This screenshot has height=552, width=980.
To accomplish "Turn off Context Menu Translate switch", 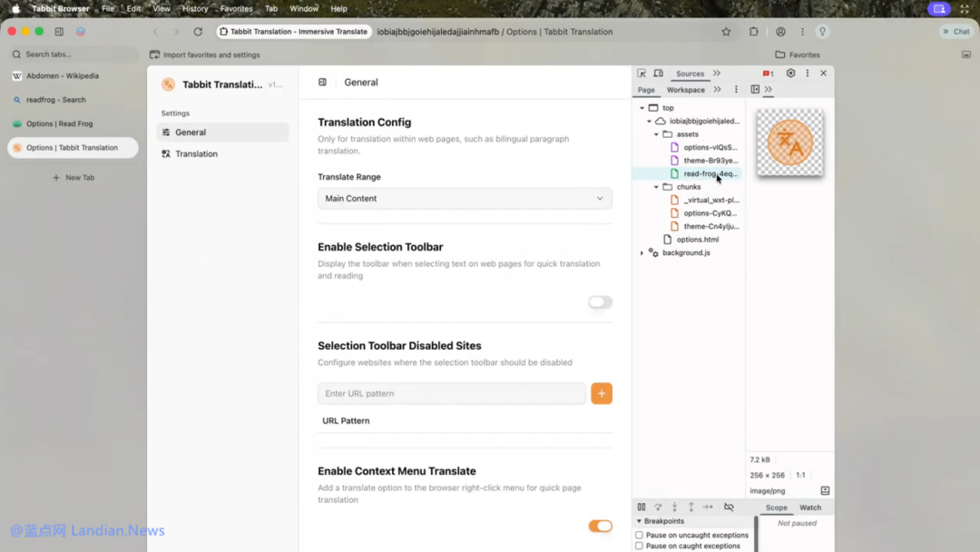I will 600,527.
